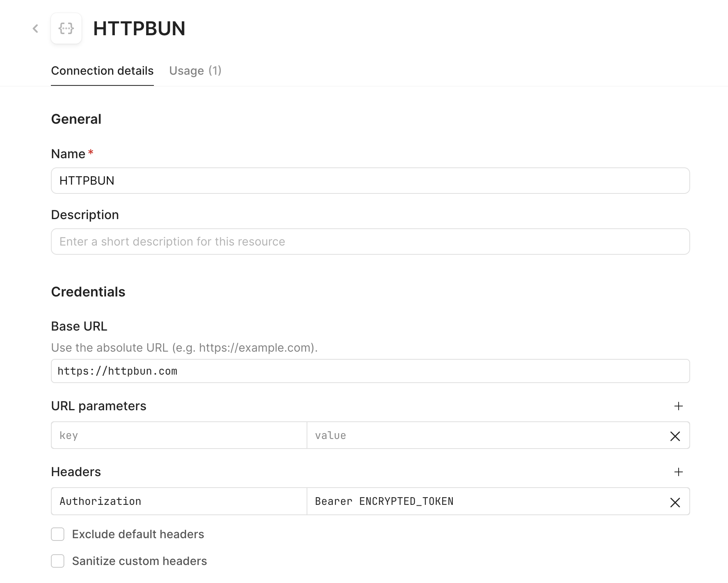
Task: Enable the Exclude default headers checkbox
Action: [x=58, y=534]
